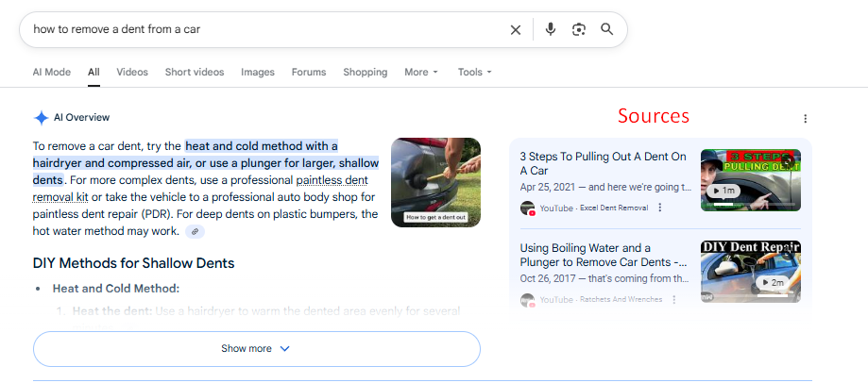
Task: Open the three-dot menu above sources
Action: click(x=805, y=119)
